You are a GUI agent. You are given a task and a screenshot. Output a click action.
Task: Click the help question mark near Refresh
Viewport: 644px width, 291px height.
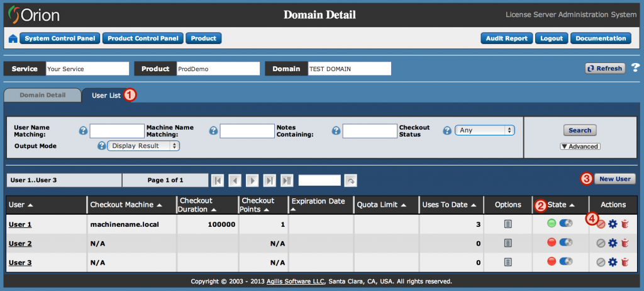[x=635, y=68]
